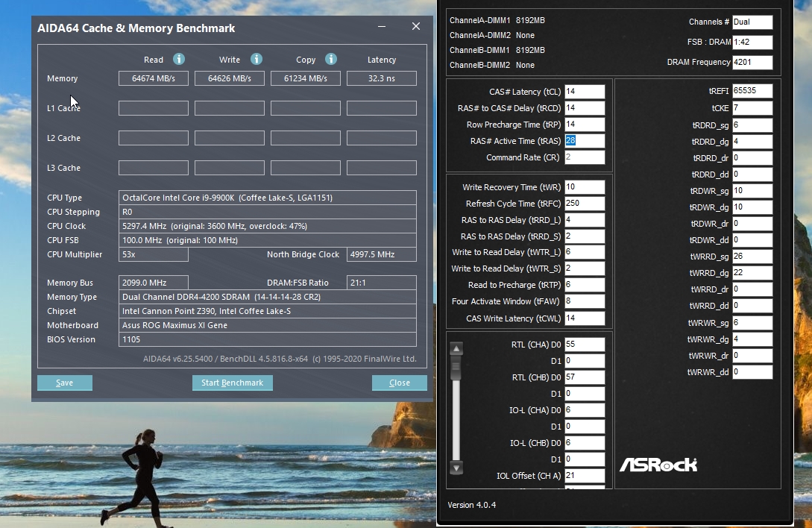Click the Write Recovery Time (tWR) field
The width and height of the screenshot is (812, 528).
584,187
